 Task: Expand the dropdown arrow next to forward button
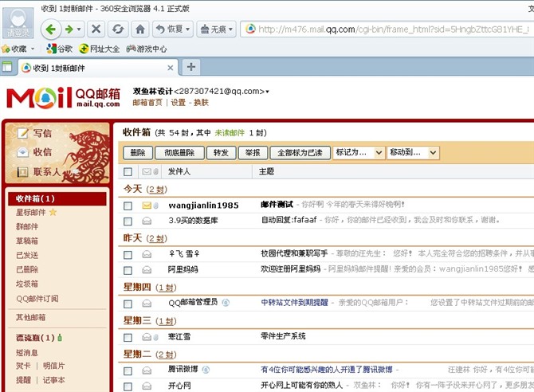coord(79,29)
